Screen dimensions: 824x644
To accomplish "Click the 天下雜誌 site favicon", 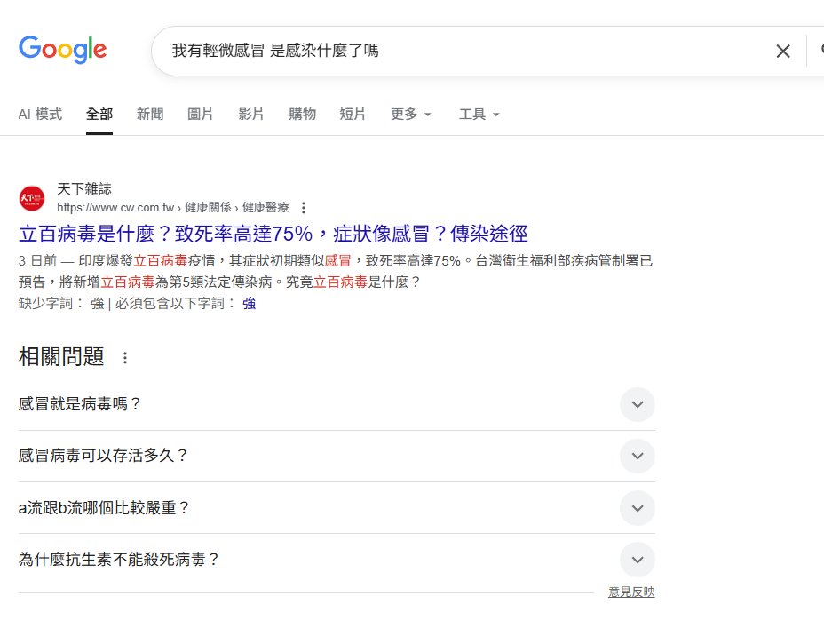I will (x=32, y=198).
